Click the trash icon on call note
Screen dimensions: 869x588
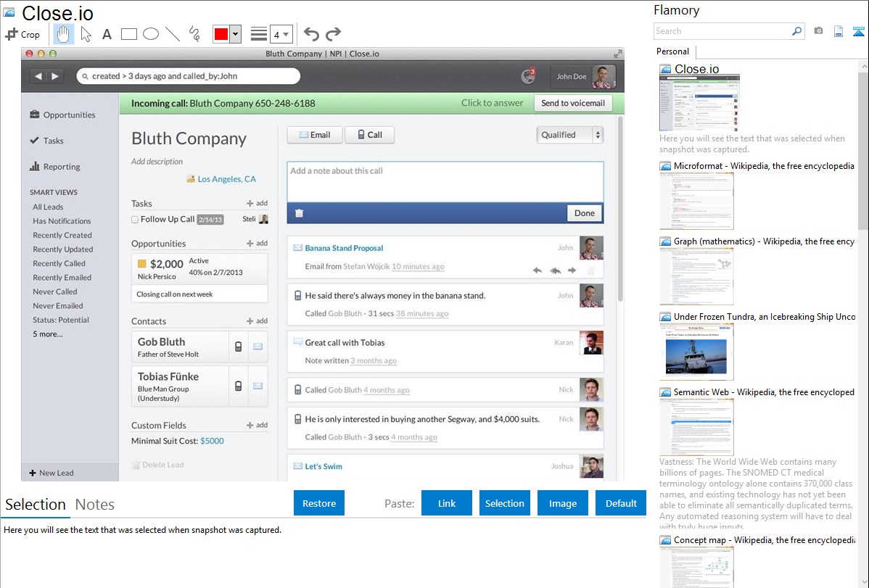(x=300, y=213)
